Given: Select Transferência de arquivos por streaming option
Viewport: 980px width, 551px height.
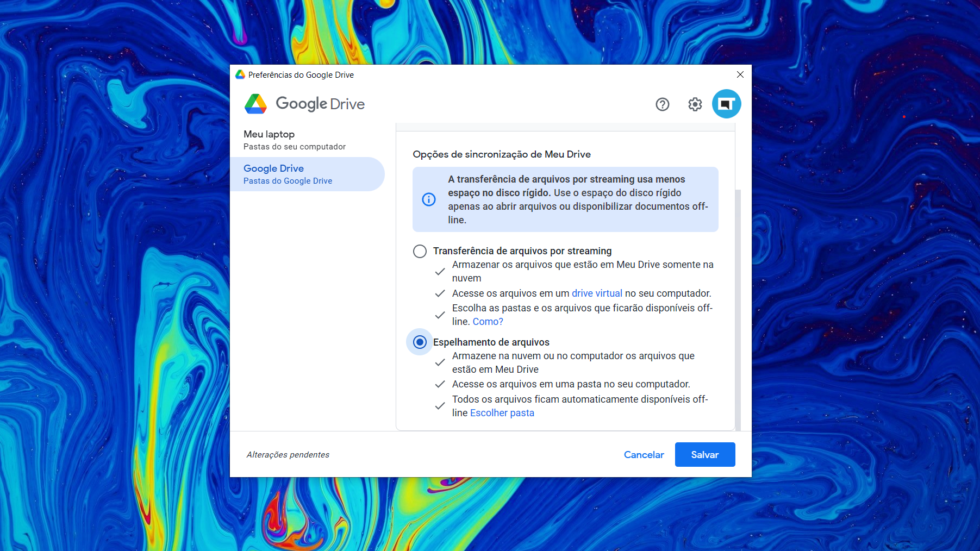Looking at the screenshot, I should coord(420,251).
